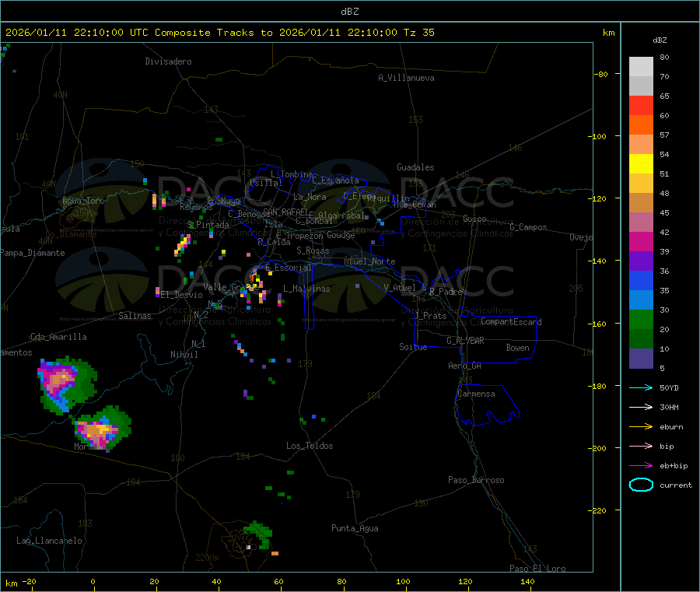Image resolution: width=700 pixels, height=592 pixels.
Task: Click the 'Paso_El_Loro' map label
Action: 537,569
